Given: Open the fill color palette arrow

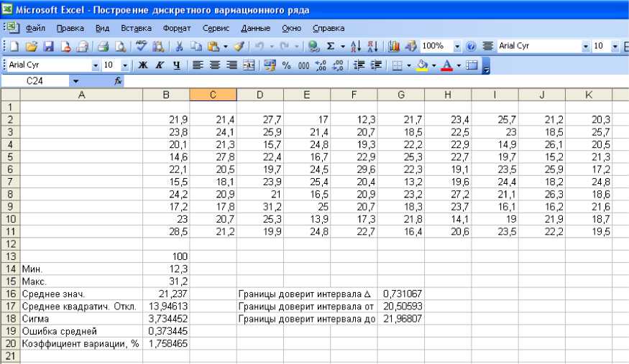Looking at the screenshot, I should click(433, 65).
